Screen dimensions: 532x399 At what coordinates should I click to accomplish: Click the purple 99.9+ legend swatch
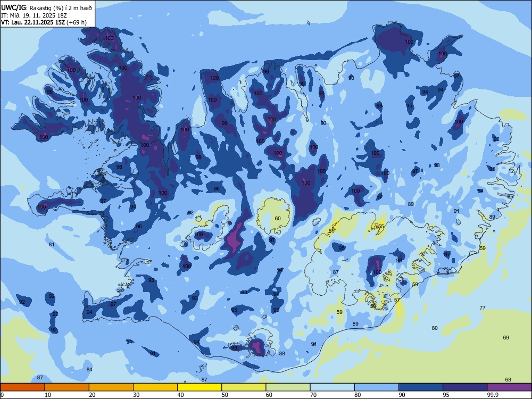coord(509,387)
